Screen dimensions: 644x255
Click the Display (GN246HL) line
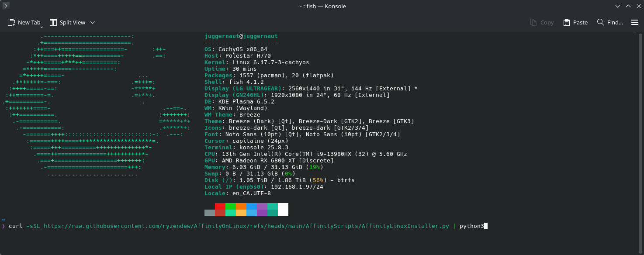pyautogui.click(x=297, y=95)
